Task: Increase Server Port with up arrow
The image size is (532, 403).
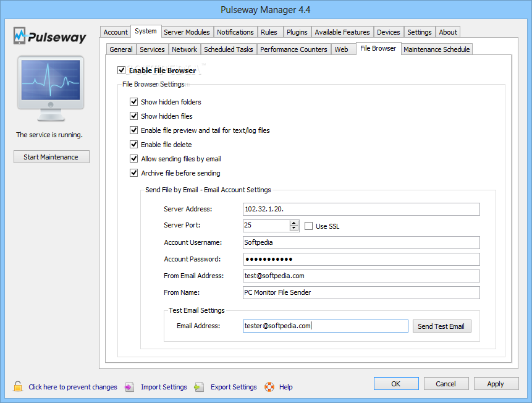Action: click(294, 223)
